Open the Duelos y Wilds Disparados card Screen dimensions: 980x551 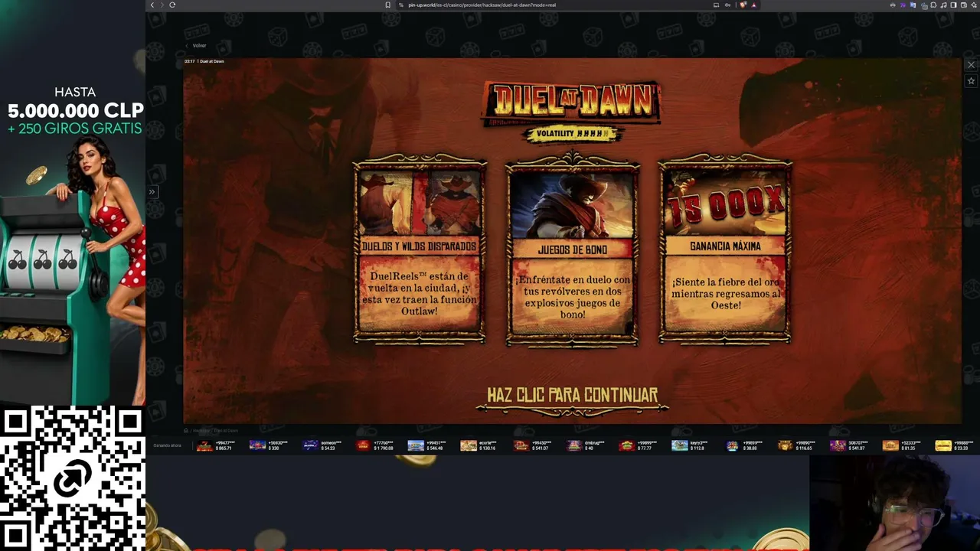pyautogui.click(x=420, y=249)
